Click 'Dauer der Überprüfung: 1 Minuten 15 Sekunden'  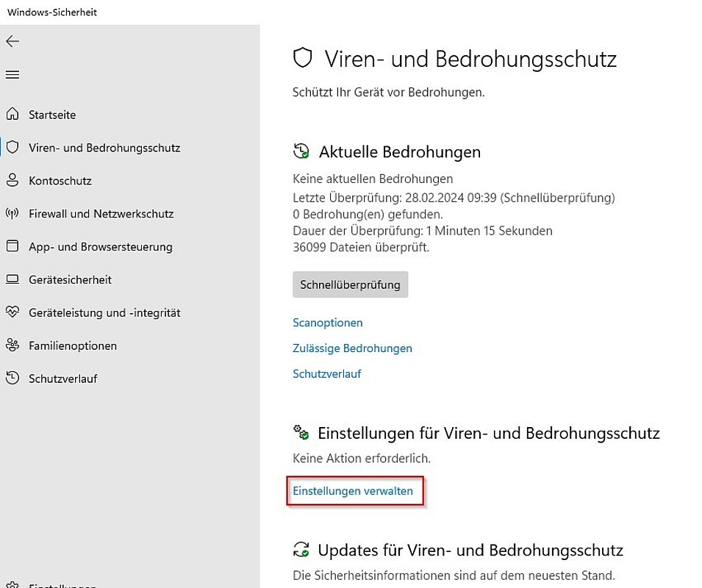pos(423,231)
